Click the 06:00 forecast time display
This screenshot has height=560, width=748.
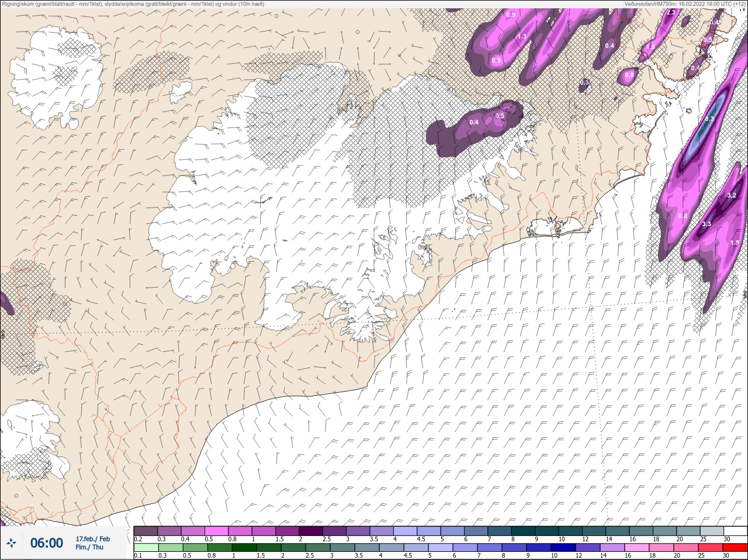46,543
